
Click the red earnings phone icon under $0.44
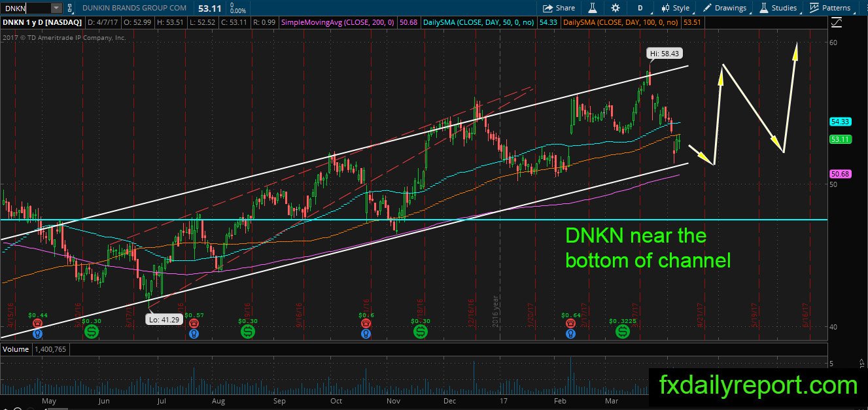point(37,323)
